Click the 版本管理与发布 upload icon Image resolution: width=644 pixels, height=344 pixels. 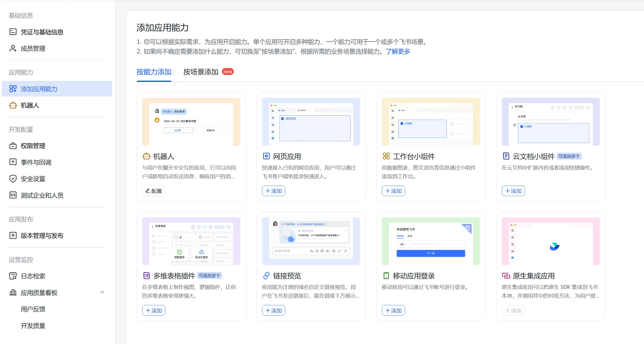[13, 236]
